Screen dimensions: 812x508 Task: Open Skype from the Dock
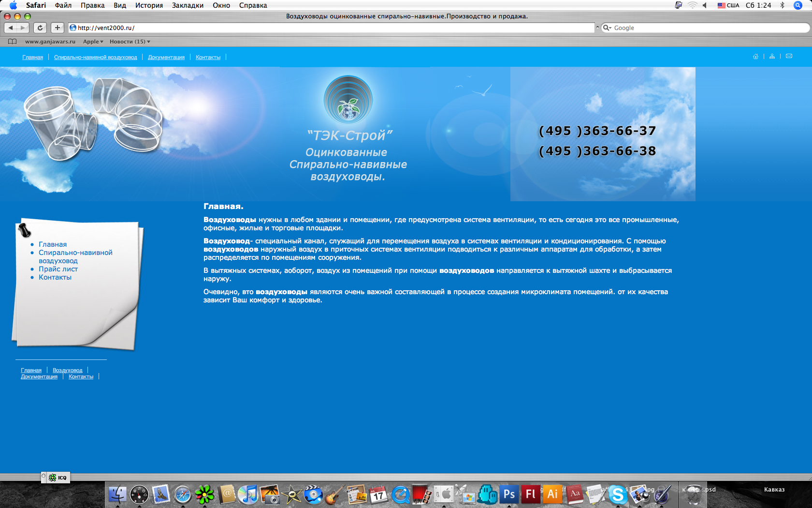[617, 495]
